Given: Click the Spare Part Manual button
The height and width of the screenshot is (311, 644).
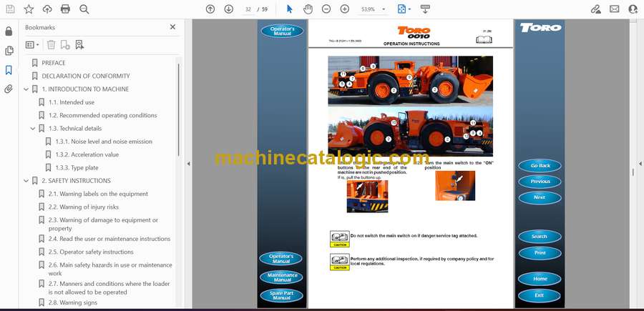Looking at the screenshot, I should tap(282, 295).
